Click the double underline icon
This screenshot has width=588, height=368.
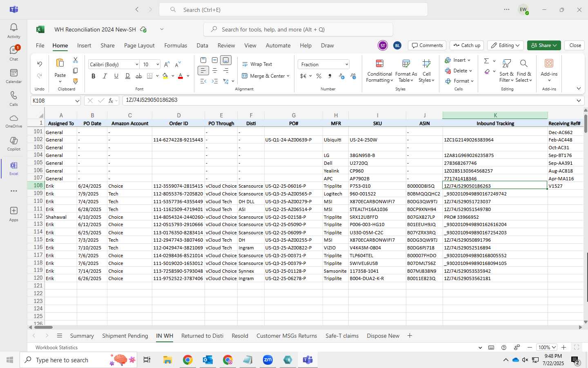pyautogui.click(x=127, y=76)
